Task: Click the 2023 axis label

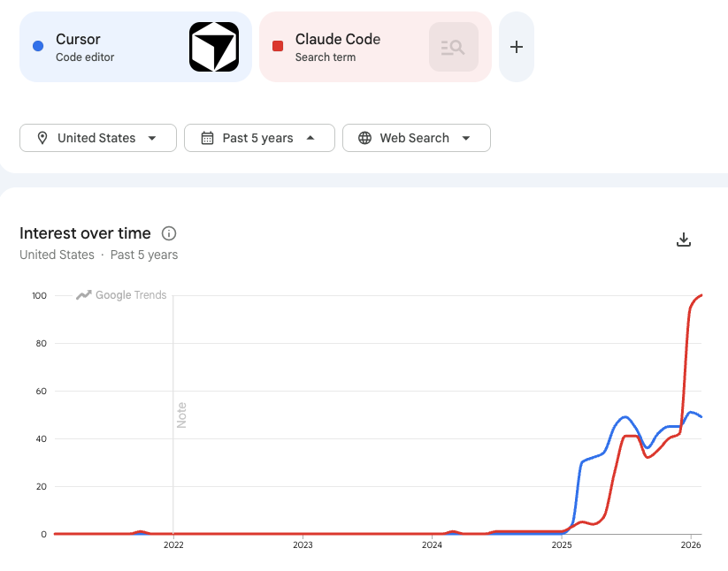Action: [x=303, y=545]
